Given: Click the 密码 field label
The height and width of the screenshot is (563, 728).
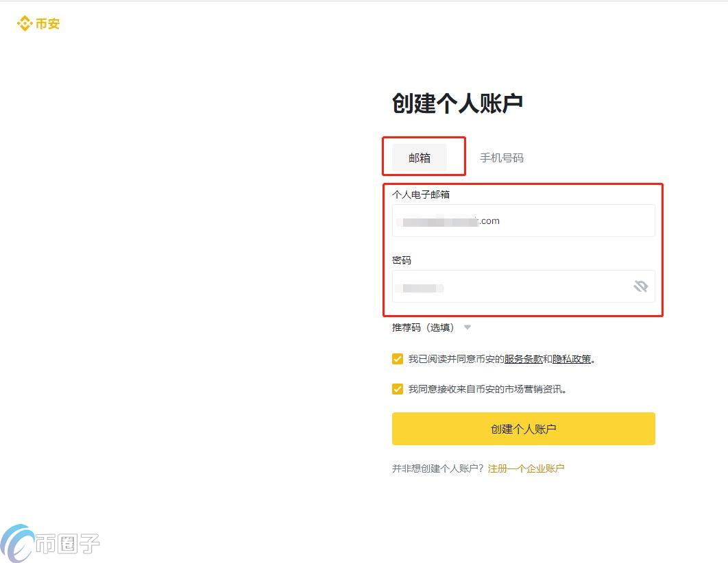Looking at the screenshot, I should click(x=402, y=260).
